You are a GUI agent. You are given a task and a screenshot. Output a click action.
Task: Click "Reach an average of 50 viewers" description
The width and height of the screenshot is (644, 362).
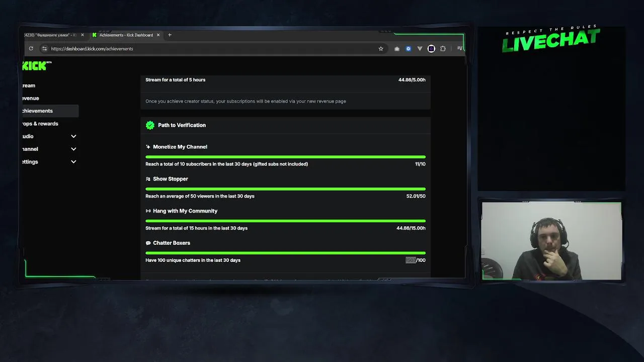200,196
